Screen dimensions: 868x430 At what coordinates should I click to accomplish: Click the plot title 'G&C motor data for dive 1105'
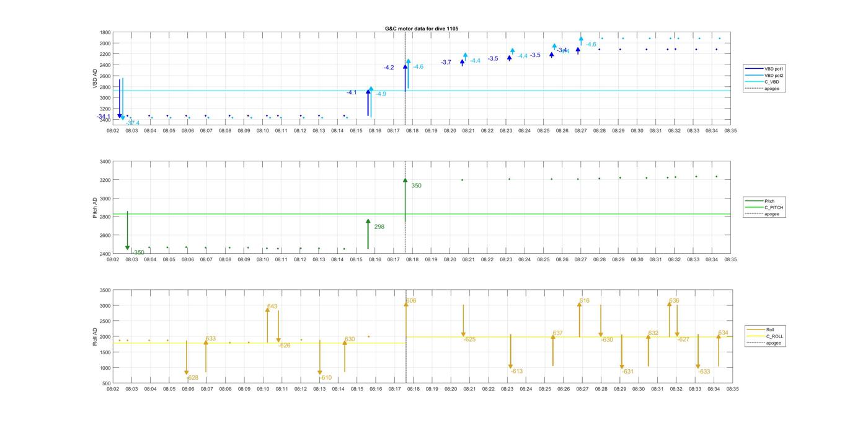click(422, 29)
